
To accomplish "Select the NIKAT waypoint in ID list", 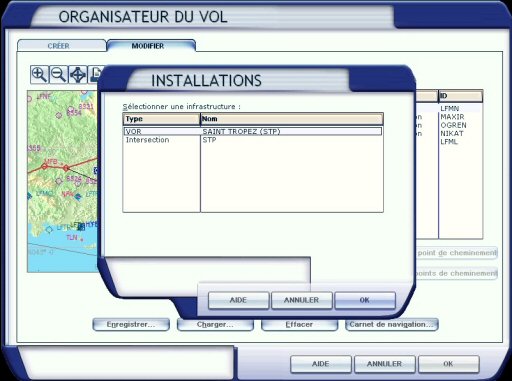I will click(x=452, y=133).
